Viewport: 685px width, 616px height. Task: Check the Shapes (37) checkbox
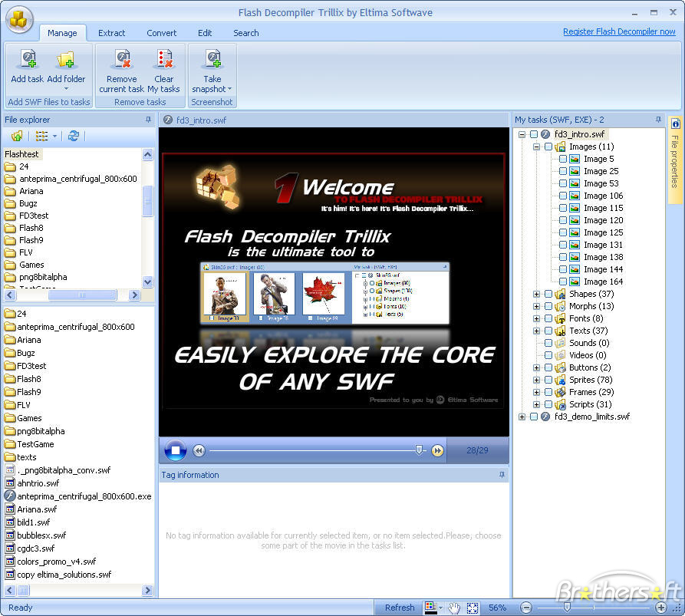tap(548, 294)
